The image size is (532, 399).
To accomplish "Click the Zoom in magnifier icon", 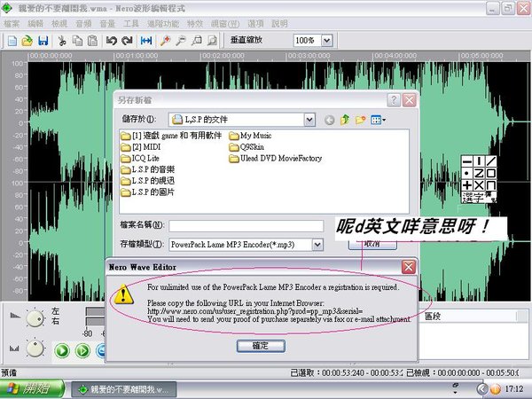I will (x=165, y=41).
